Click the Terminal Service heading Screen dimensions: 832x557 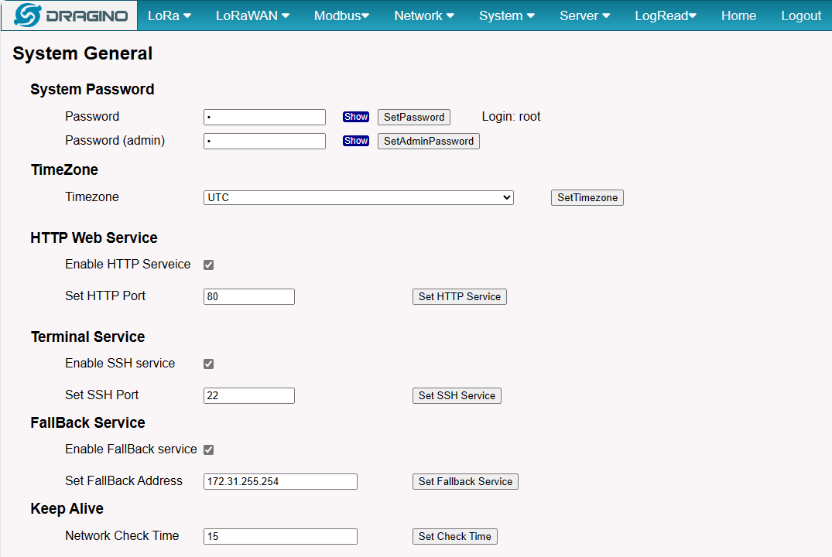[88, 337]
